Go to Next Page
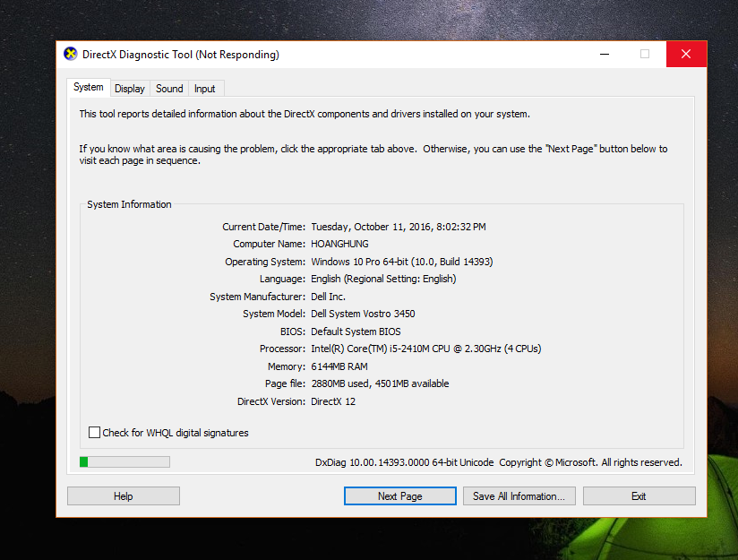Screen dimensions: 738x560 (x=400, y=496)
